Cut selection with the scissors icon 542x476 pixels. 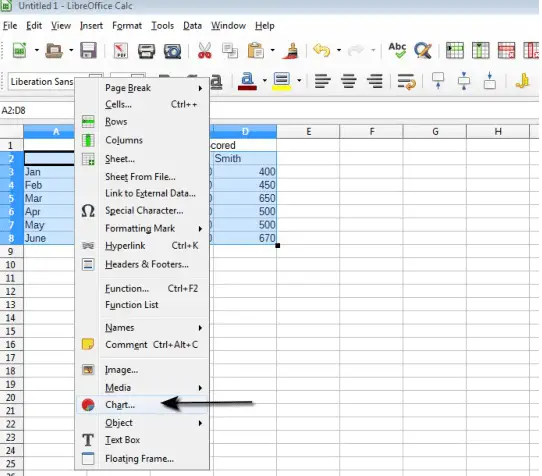pos(204,50)
